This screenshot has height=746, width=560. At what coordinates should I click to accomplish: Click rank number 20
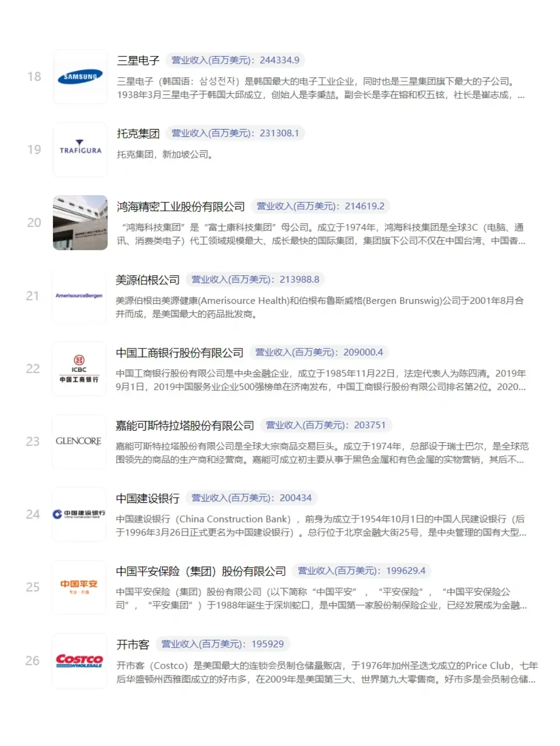pos(34,223)
